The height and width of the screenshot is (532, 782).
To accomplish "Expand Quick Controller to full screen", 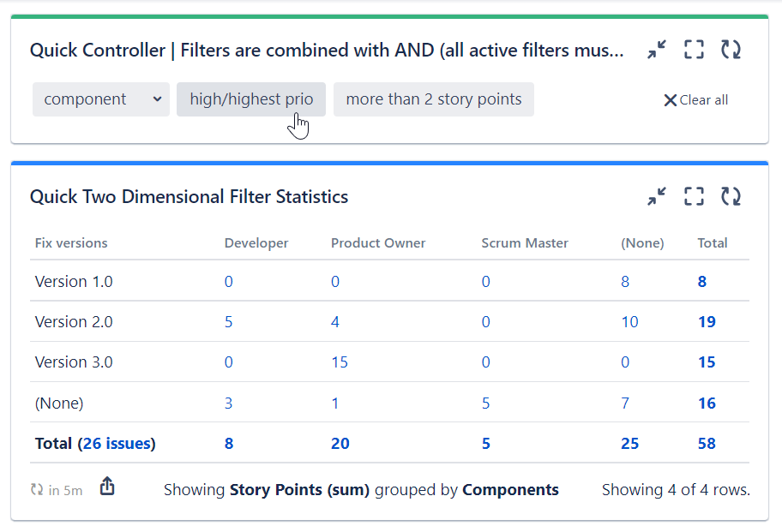I will 694,50.
